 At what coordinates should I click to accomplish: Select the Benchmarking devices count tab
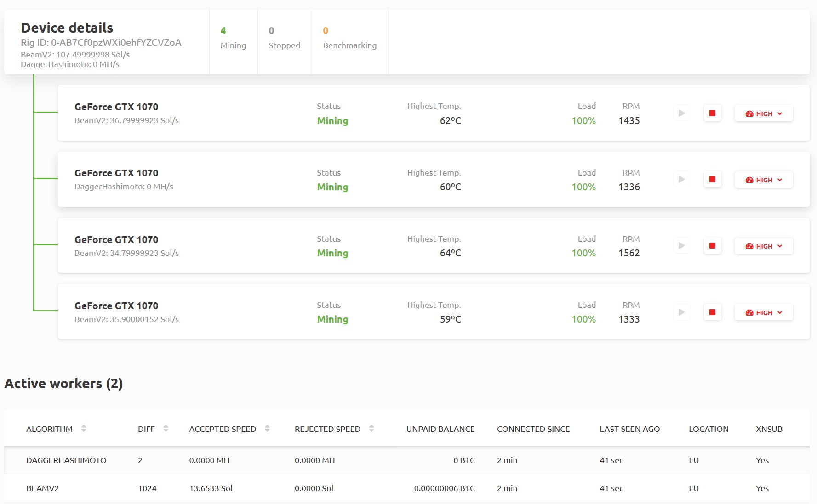coord(349,38)
